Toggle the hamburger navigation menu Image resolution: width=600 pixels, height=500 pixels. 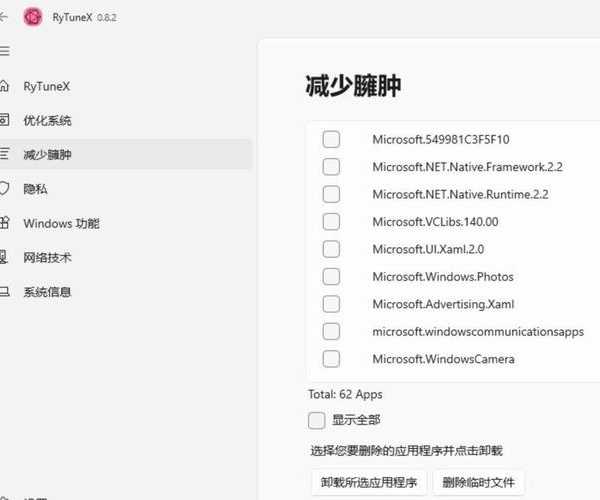[5, 50]
